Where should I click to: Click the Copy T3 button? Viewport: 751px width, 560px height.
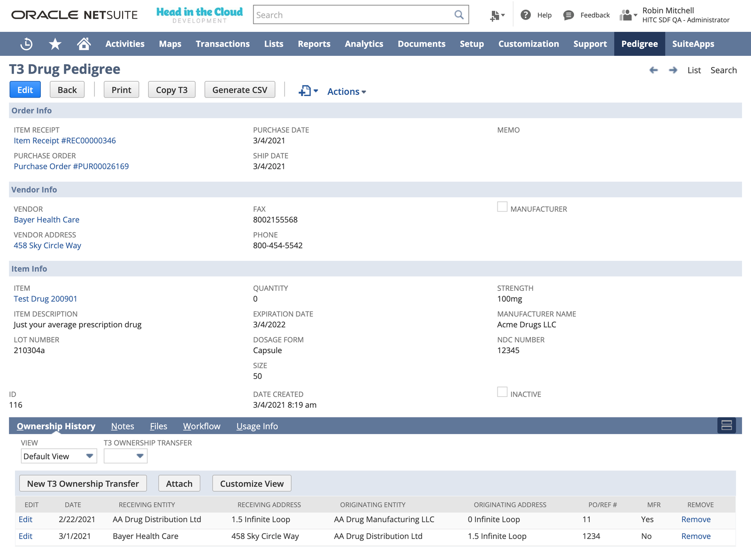(172, 90)
